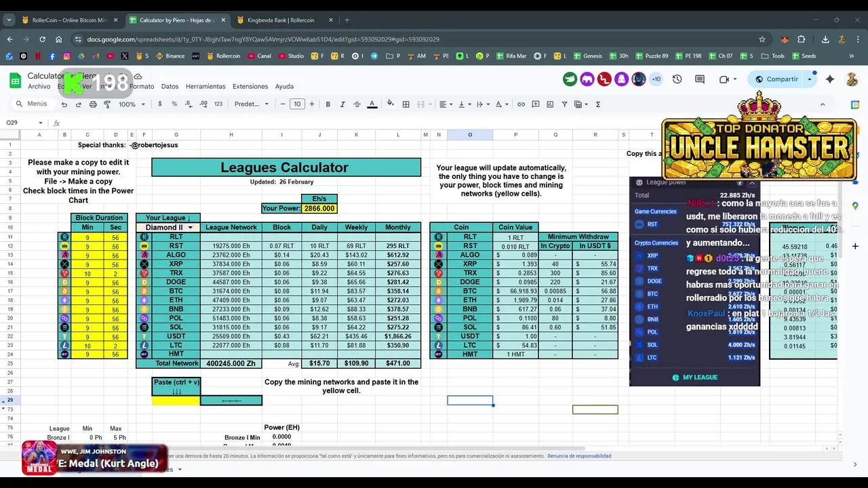The height and width of the screenshot is (488, 868).
Task: Click the insert chart icon
Action: (550, 104)
